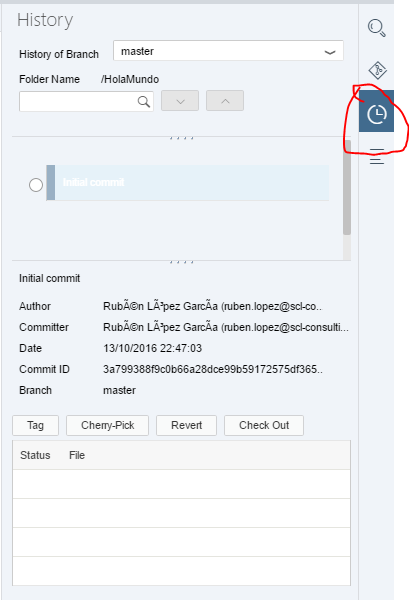409x600 pixels.
Task: Click the Author value text
Action: [x=213, y=307]
